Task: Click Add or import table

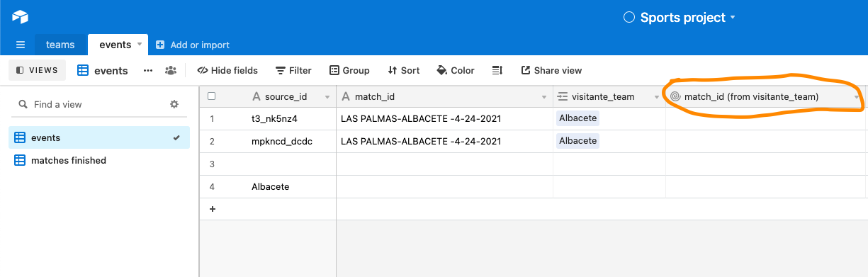Action: click(x=193, y=45)
